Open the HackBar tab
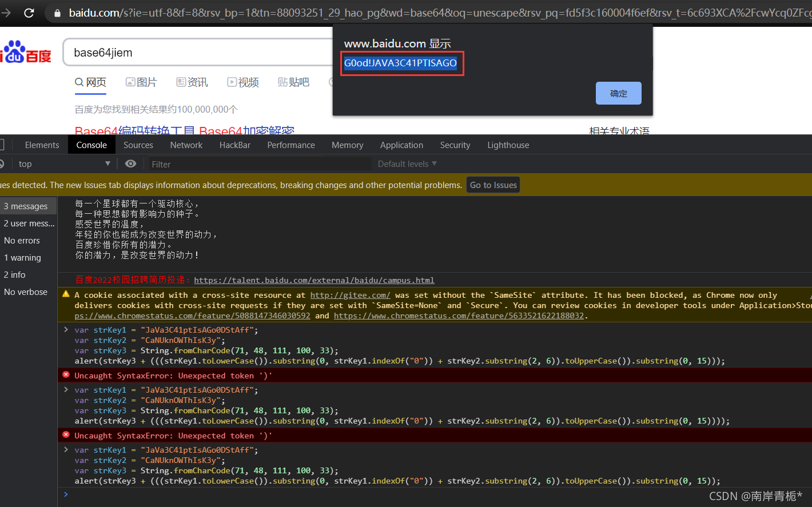812x507 pixels. point(235,145)
